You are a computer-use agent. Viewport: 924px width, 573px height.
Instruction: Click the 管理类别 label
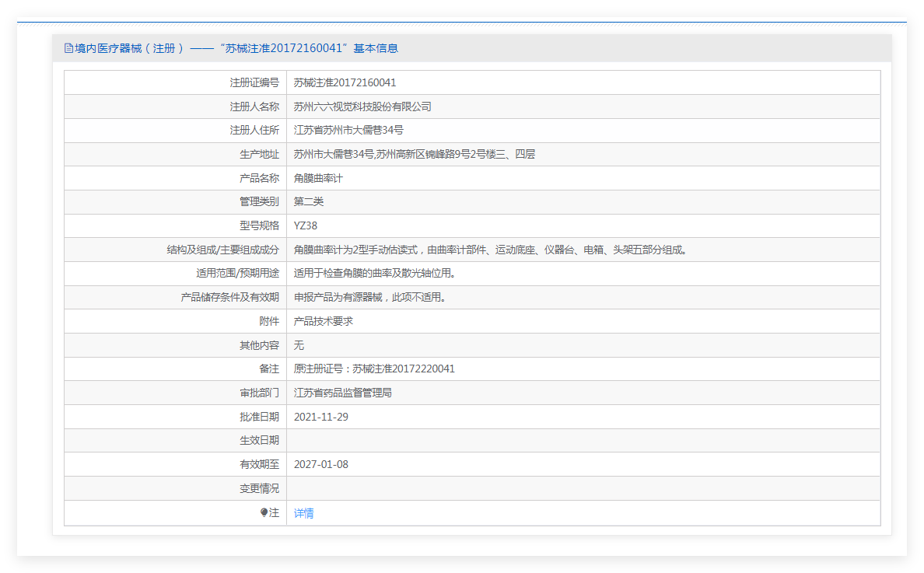point(259,202)
